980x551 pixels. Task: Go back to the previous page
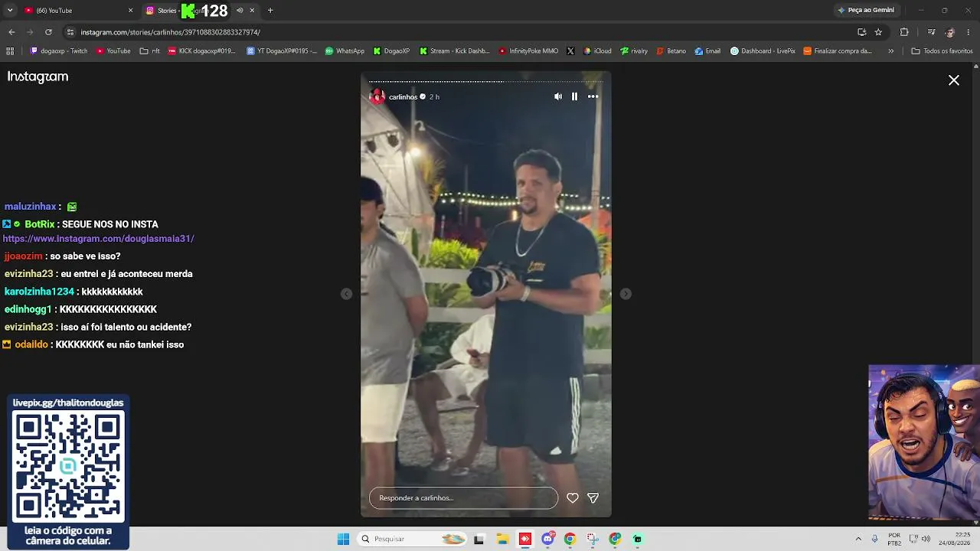pyautogui.click(x=11, y=32)
